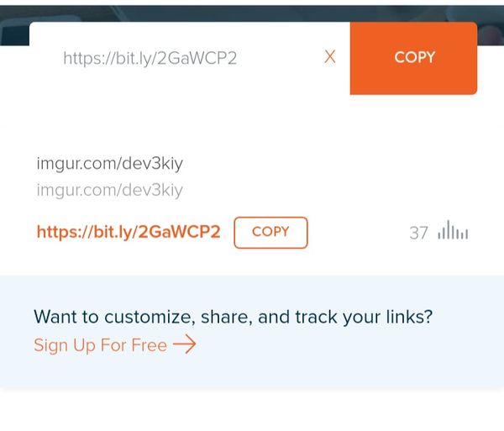Click the 37 clicks counter
The image size is (504, 431).
418,233
